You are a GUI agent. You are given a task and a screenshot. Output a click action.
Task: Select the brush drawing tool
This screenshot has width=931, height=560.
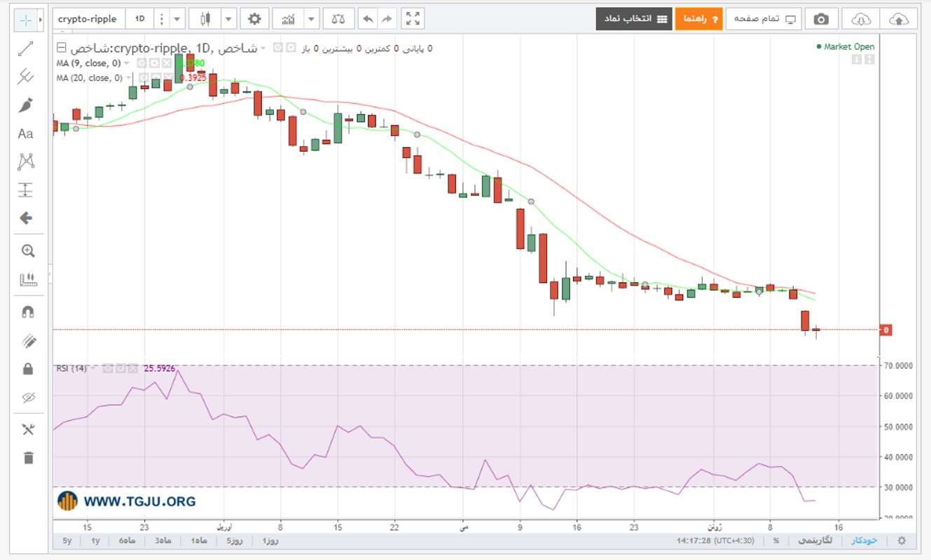[26, 105]
